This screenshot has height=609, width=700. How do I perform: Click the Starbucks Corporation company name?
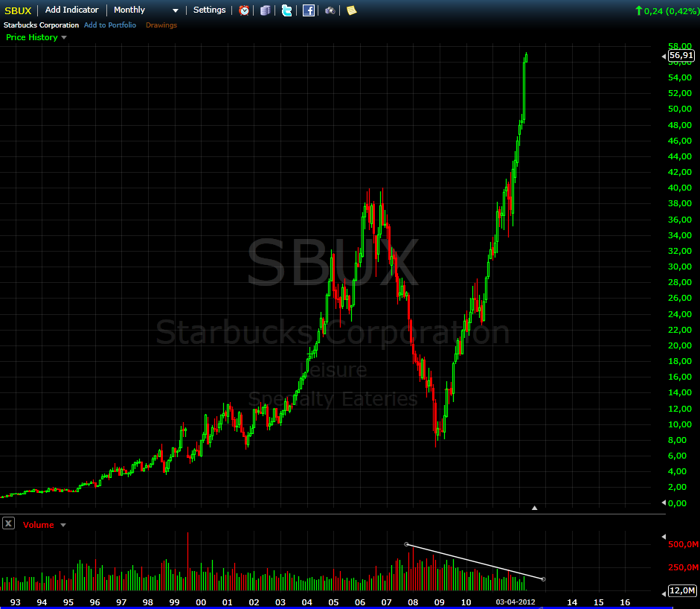coord(41,25)
